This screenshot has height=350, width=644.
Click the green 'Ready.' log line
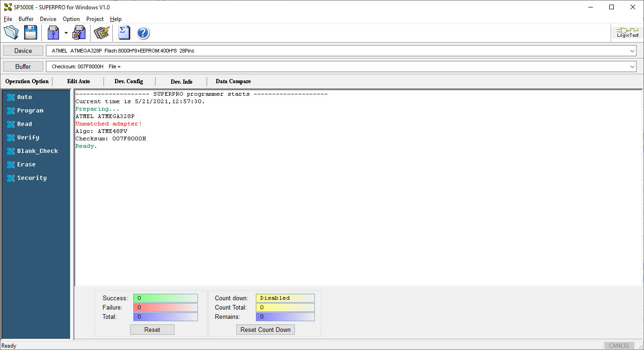86,146
